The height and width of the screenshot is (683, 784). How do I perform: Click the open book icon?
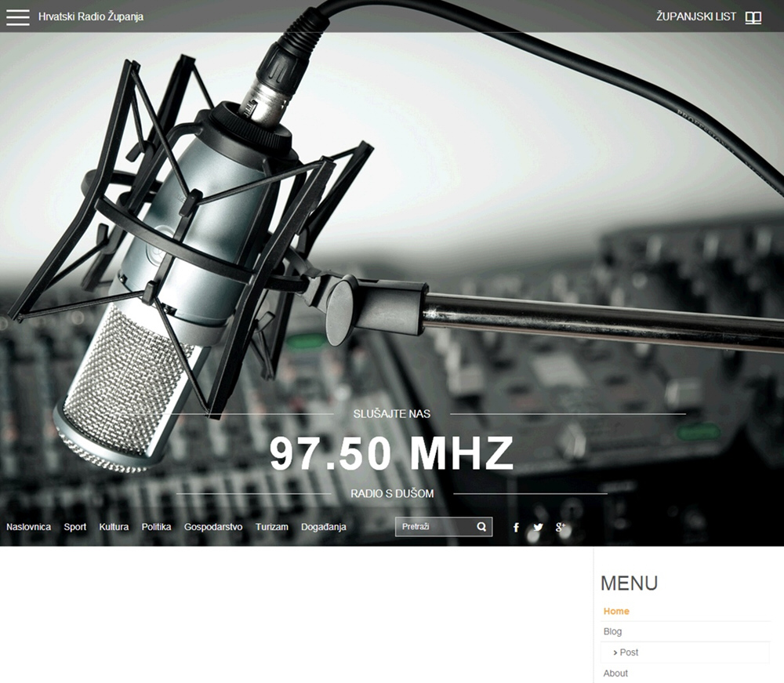(753, 17)
